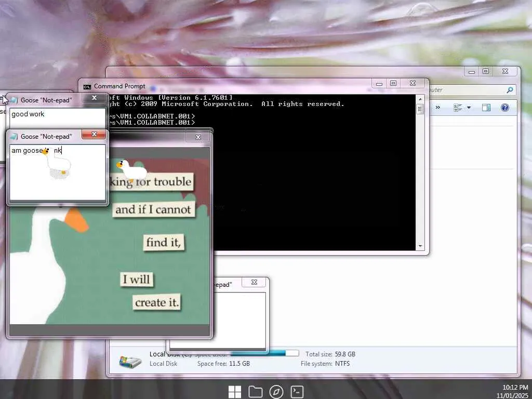Click the Explorer change view icon
Viewport: 532px width, 399px height.
458,108
